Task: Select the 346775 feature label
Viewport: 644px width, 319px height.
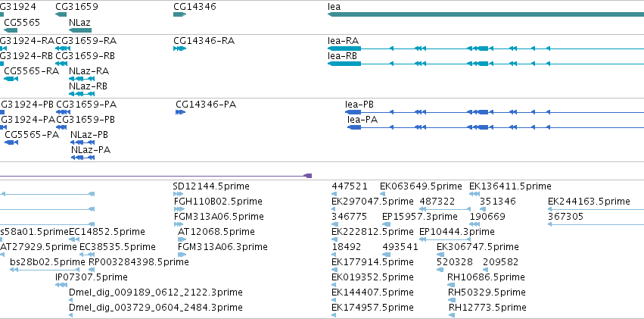Action: pos(349,217)
